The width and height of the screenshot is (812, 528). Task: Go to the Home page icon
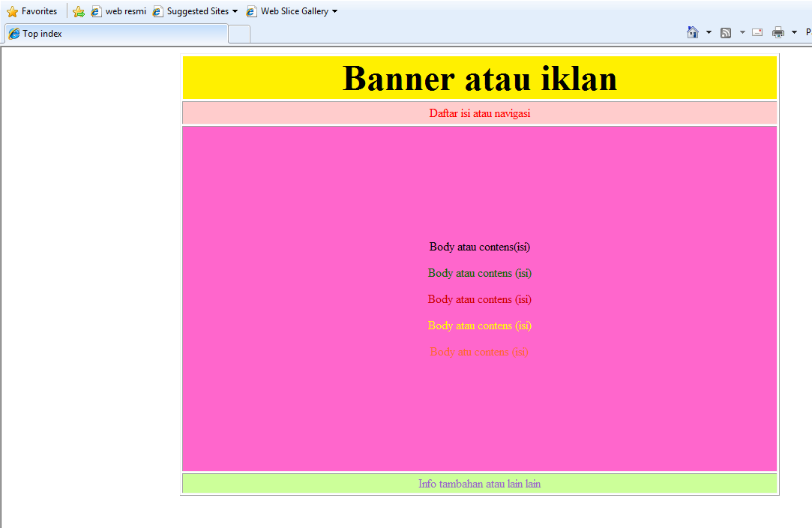(692, 33)
